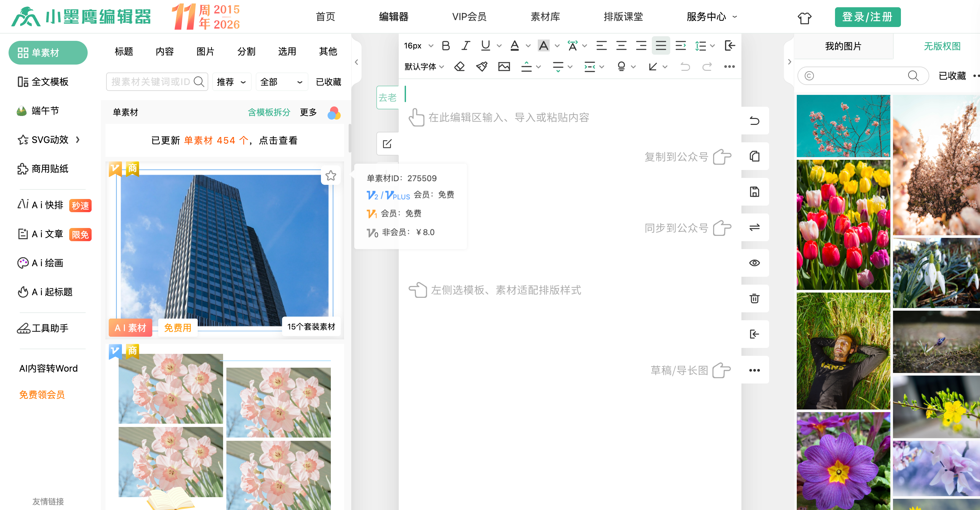Open the 默认字体 font family dropdown
The width and height of the screenshot is (980, 510).
424,67
